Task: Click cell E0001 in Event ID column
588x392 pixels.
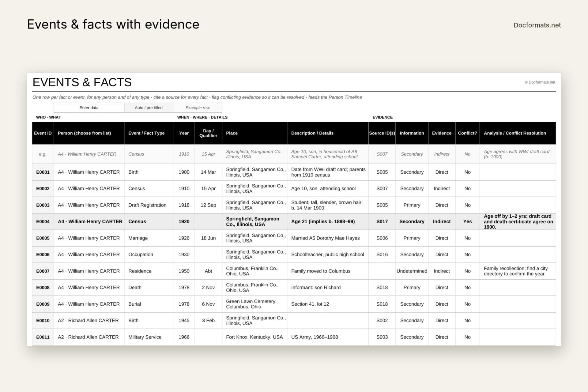Action: (x=43, y=172)
